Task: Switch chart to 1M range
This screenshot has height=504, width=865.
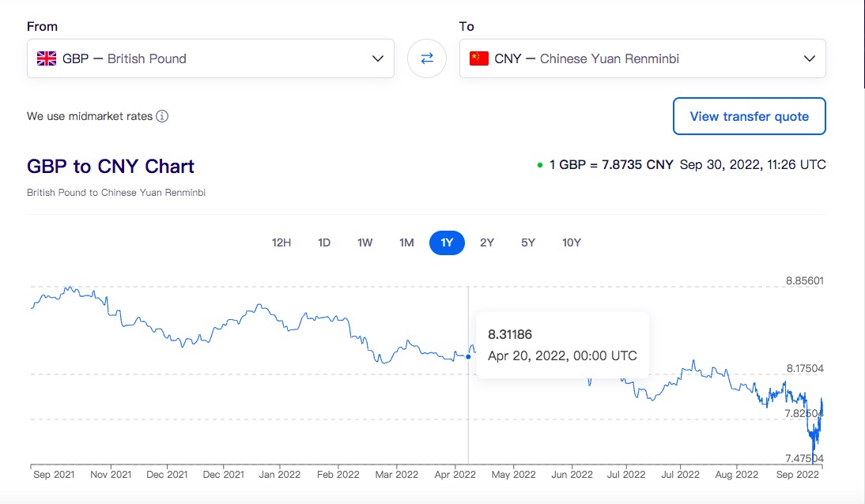Action: pos(406,243)
